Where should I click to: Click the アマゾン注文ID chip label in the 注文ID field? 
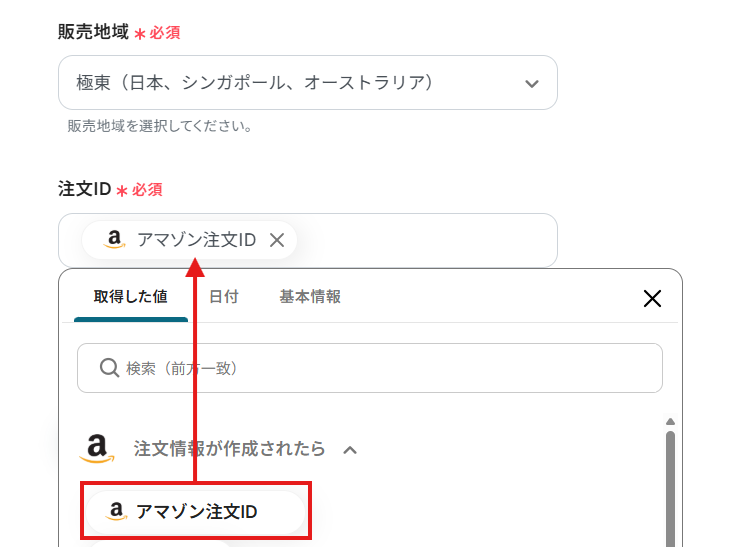197,240
